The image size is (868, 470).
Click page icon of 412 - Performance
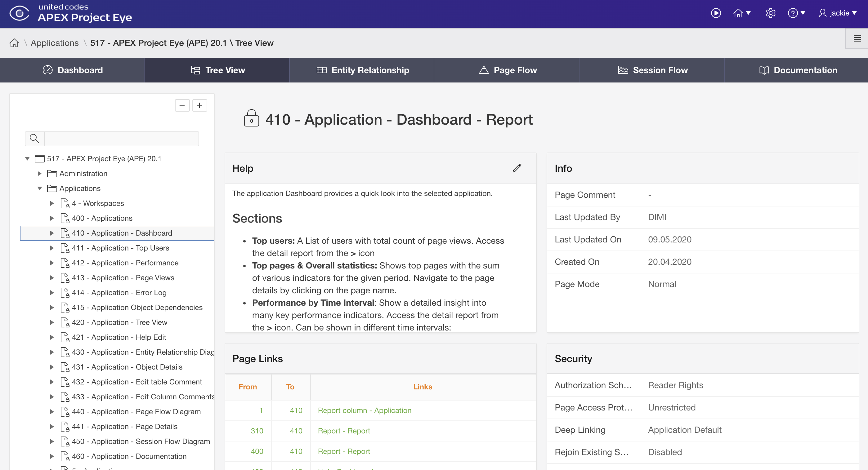(x=65, y=263)
